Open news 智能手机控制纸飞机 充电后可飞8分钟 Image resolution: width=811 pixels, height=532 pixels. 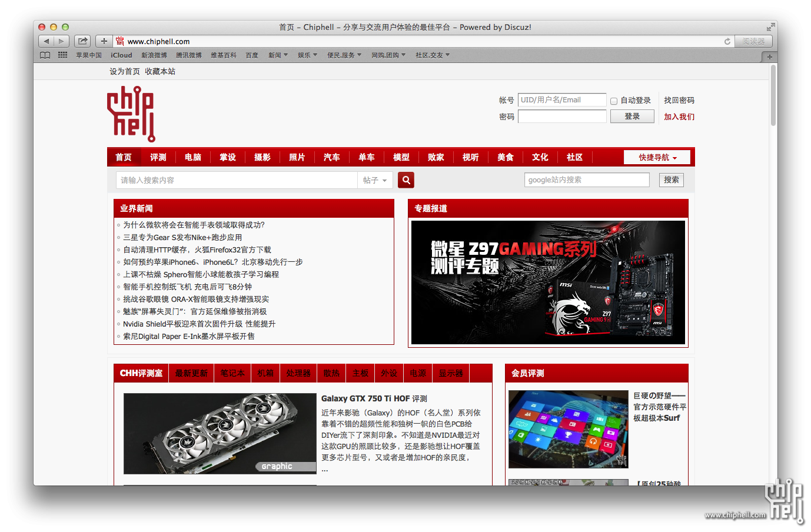[x=188, y=287]
